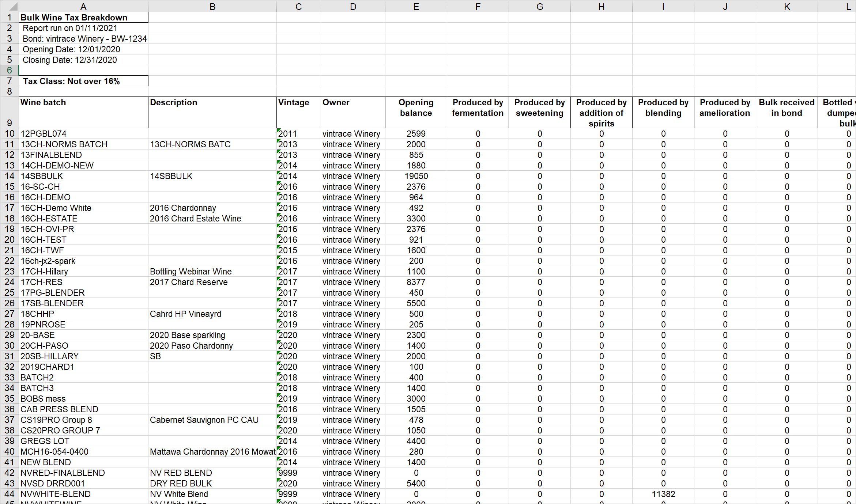Click wine batch '19PNROSE' cell
This screenshot has height=504, width=856.
pos(83,325)
